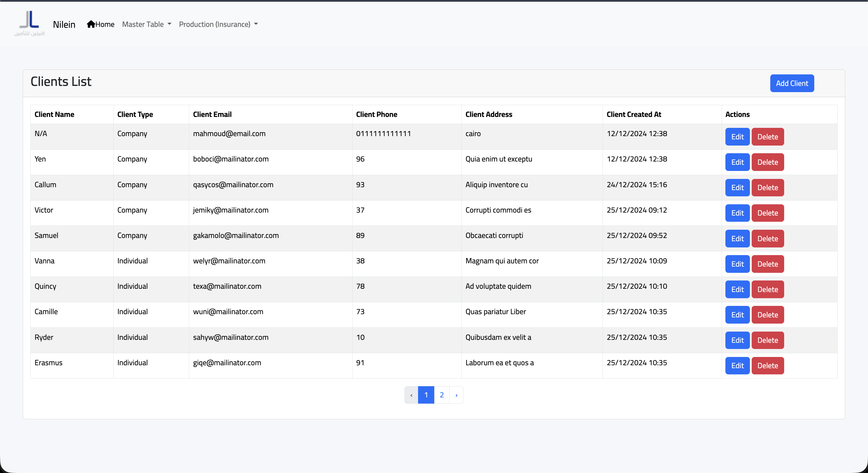Select pagination page 2
This screenshot has height=473, width=868.
click(x=441, y=395)
